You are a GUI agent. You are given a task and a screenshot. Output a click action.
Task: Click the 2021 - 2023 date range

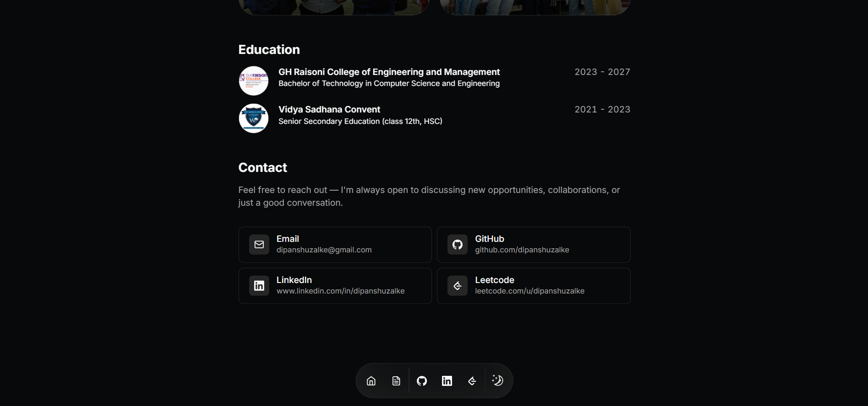pyautogui.click(x=602, y=109)
